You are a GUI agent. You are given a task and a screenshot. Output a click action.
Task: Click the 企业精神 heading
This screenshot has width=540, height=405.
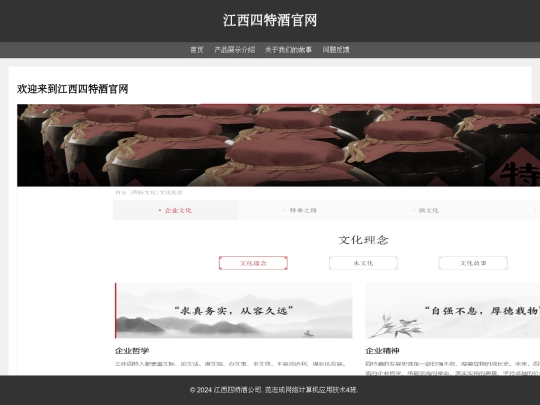pyautogui.click(x=382, y=351)
